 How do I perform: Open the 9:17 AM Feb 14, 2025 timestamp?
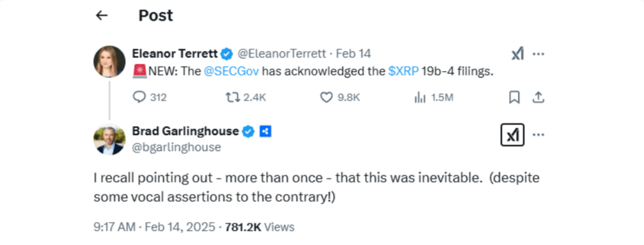(154, 227)
